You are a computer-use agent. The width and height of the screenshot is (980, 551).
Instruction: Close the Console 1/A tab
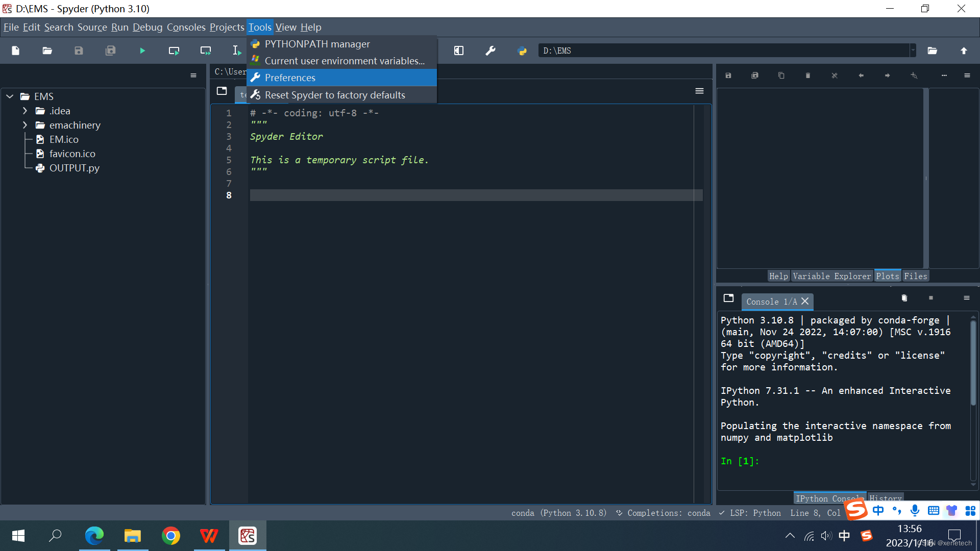click(x=805, y=301)
